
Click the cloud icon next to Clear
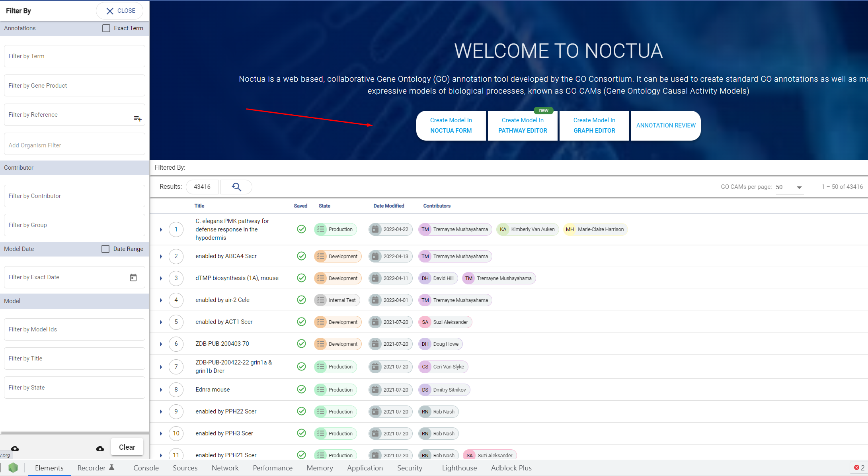[x=100, y=449]
